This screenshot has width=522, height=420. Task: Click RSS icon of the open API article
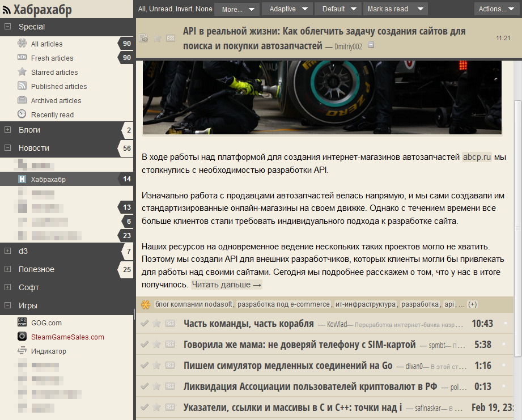point(171,39)
